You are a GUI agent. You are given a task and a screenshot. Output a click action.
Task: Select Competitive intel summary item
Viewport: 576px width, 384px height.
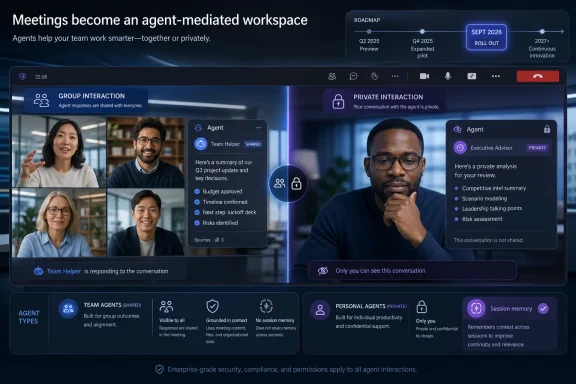click(490, 188)
